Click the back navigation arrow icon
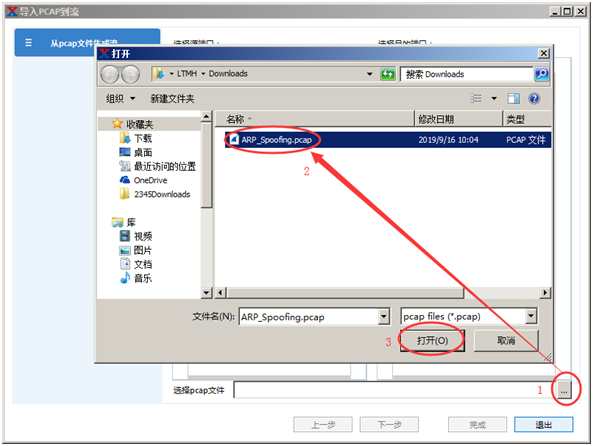Image resolution: width=593 pixels, height=446 pixels. click(x=110, y=74)
